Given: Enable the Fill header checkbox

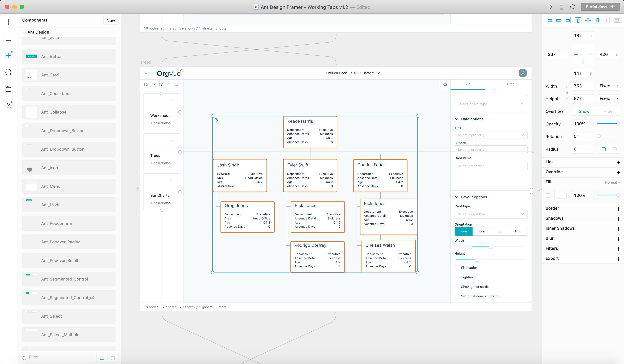Looking at the screenshot, I should (x=457, y=268).
